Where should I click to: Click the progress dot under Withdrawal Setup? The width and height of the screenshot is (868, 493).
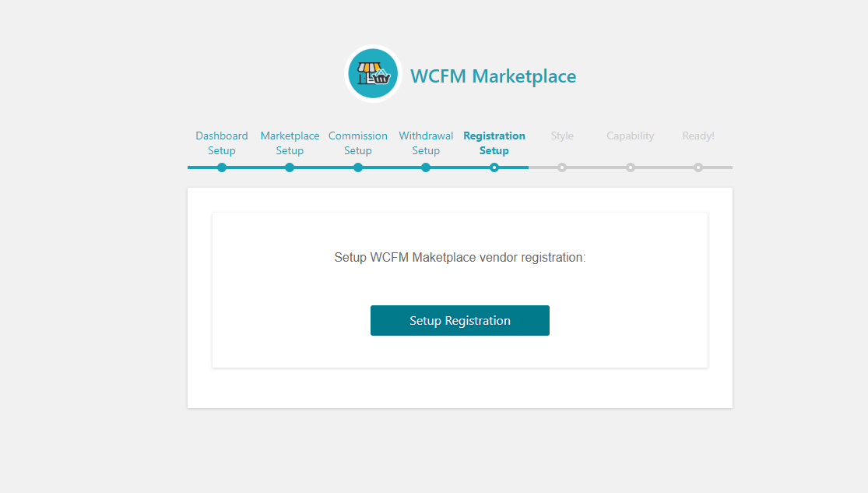(426, 167)
